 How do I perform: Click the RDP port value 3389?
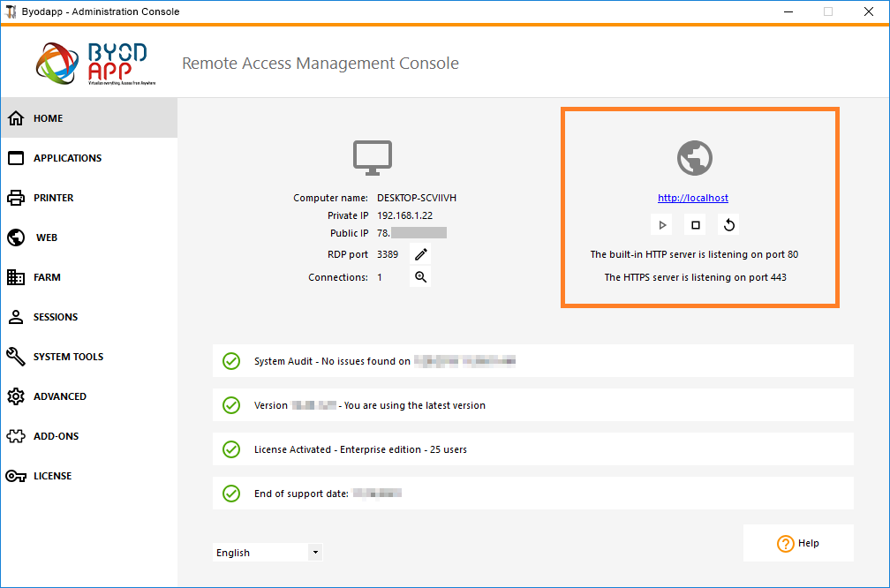pos(388,254)
